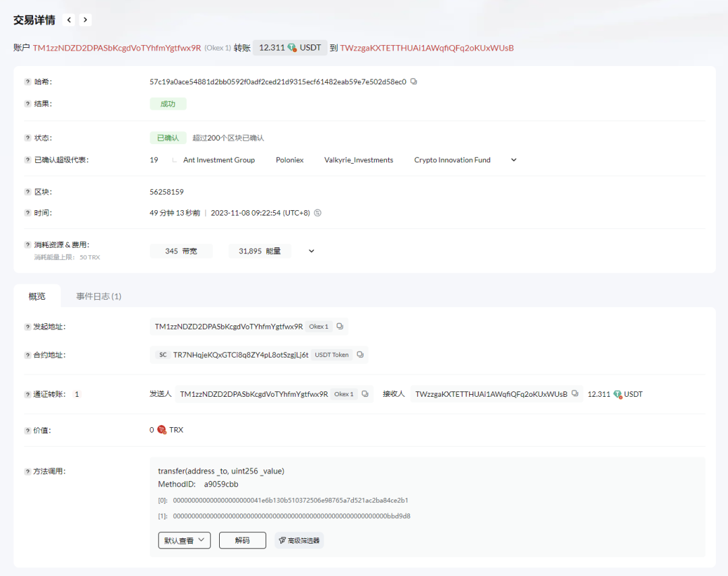This screenshot has height=576, width=728.
Task: Go to previous transaction arrow
Action: click(x=69, y=20)
